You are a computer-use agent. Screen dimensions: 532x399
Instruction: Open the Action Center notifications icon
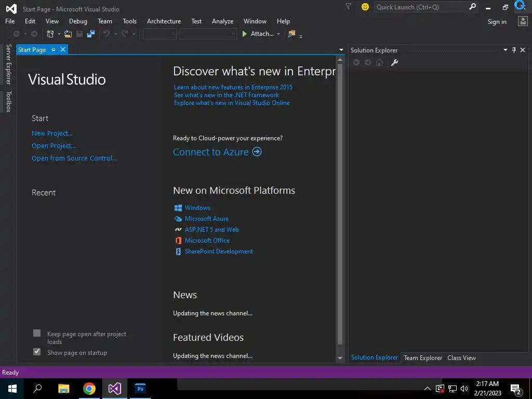[x=516, y=390]
